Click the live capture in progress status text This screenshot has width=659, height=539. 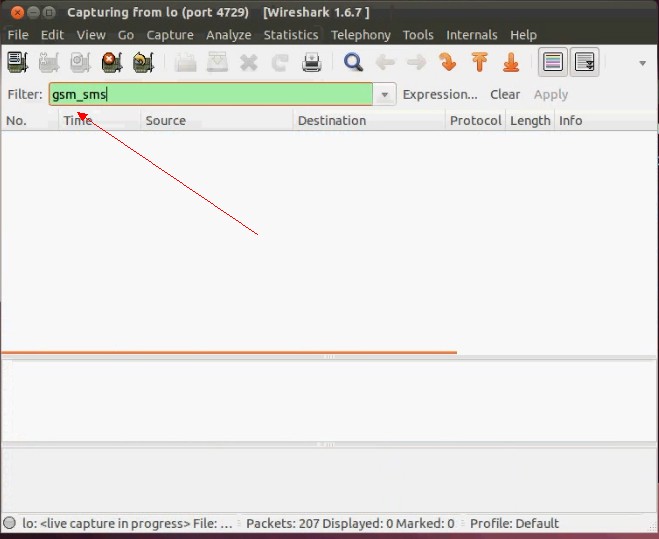127,523
